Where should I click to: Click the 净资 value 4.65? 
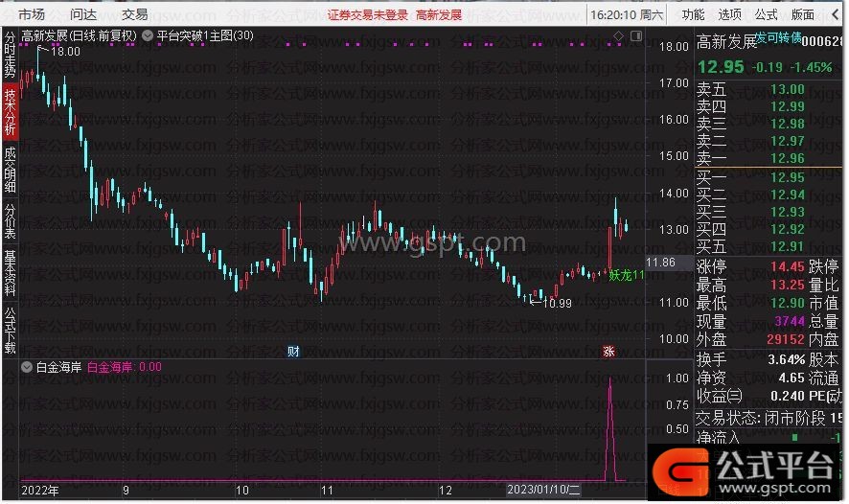click(792, 378)
